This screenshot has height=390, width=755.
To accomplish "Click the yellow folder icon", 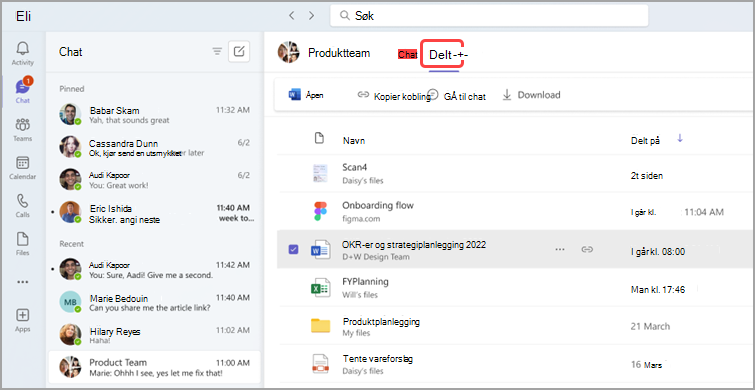I will [320, 326].
